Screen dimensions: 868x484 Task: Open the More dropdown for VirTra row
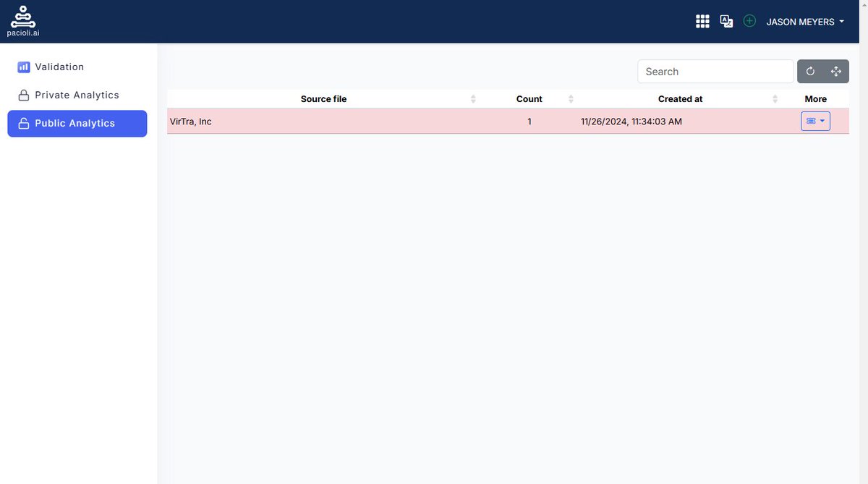[x=815, y=122]
